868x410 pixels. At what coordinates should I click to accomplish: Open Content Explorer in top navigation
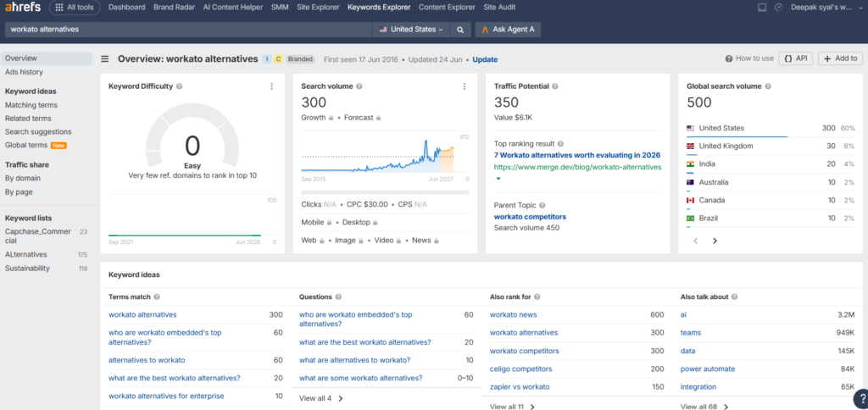[x=447, y=7]
